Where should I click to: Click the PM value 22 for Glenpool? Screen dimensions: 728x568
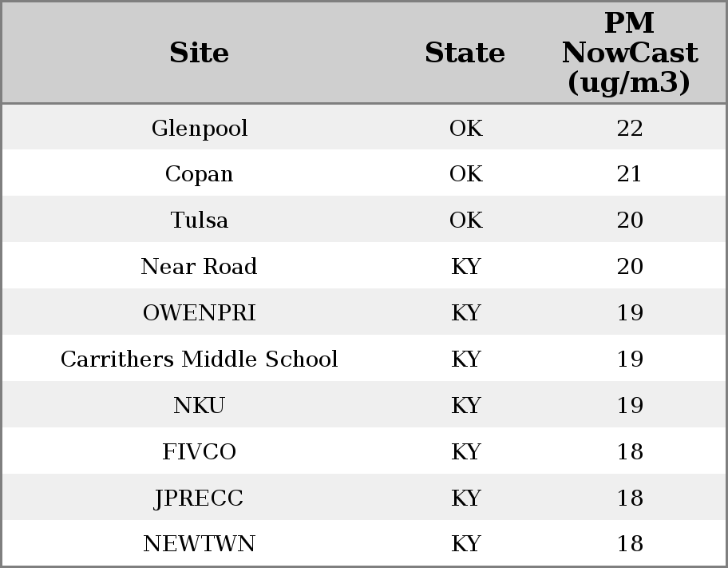(x=629, y=128)
